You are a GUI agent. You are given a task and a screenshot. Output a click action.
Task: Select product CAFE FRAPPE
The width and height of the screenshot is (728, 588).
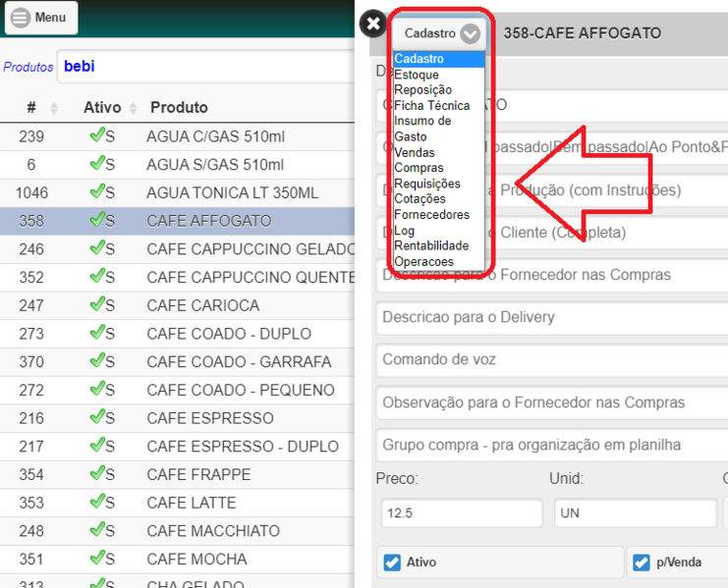coord(198,475)
